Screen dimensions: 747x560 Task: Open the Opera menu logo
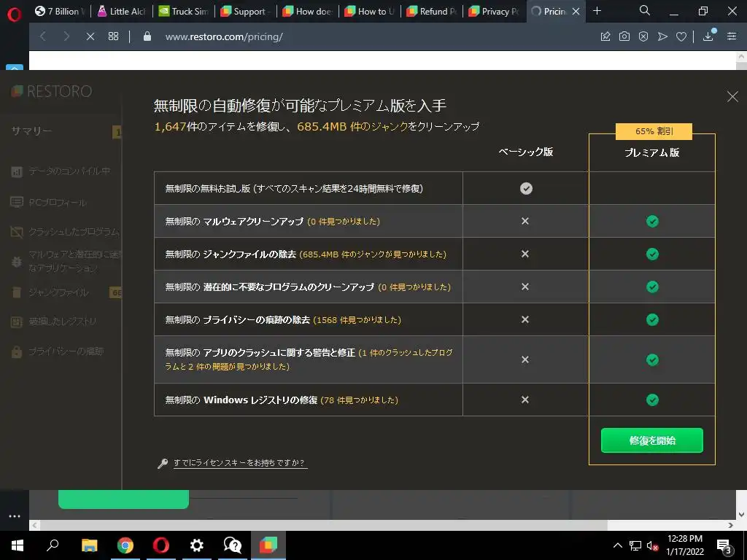pos(15,15)
